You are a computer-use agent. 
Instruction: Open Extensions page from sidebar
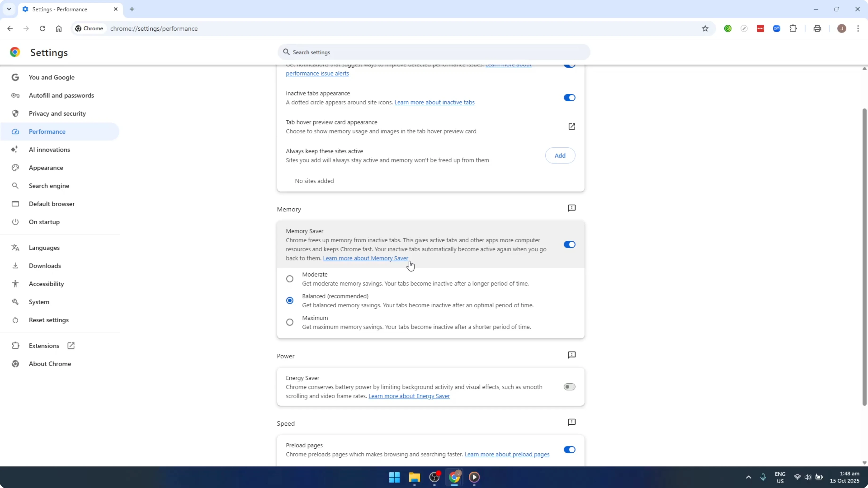[60, 346]
